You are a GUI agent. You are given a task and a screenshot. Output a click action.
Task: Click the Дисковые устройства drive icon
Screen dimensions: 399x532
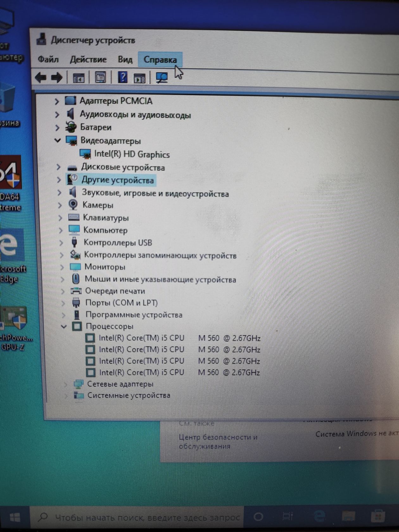click(x=73, y=167)
